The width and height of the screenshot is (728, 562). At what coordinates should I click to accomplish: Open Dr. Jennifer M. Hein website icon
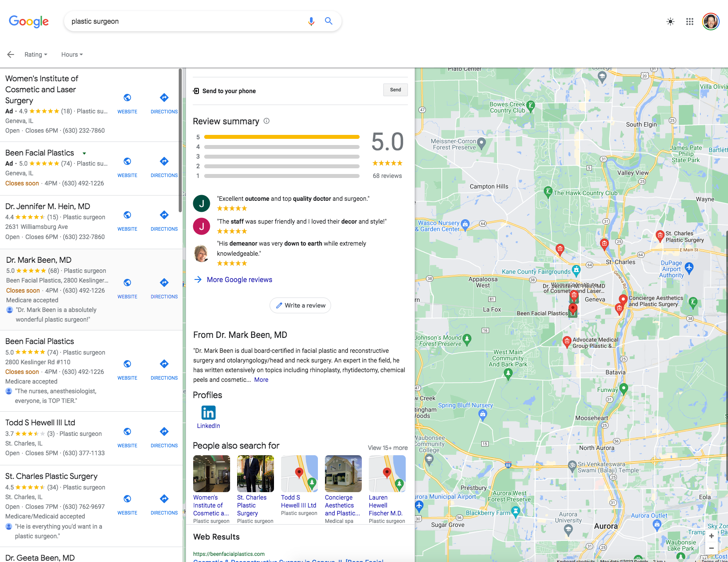click(127, 215)
